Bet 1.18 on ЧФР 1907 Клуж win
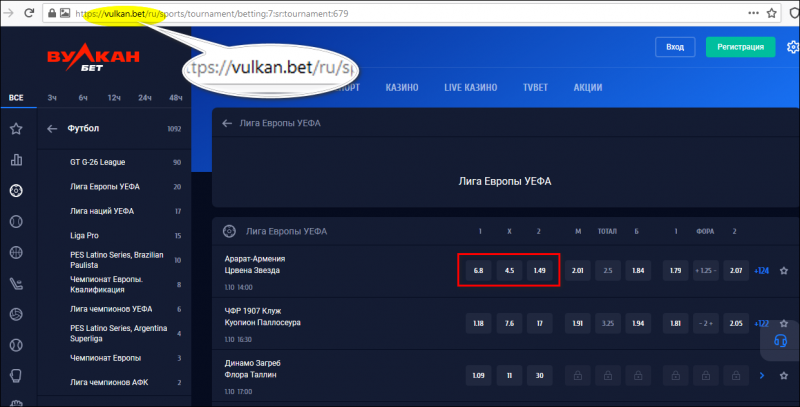The width and height of the screenshot is (800, 407). point(478,323)
